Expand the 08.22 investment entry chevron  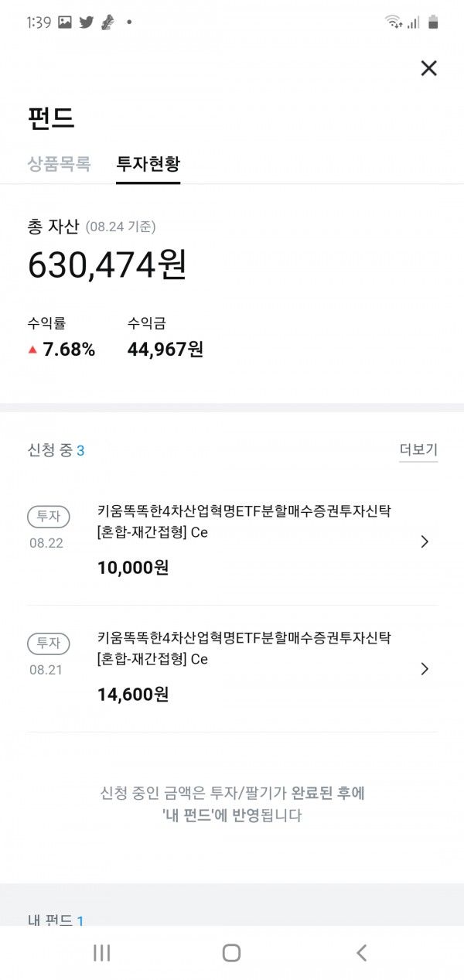click(x=424, y=541)
